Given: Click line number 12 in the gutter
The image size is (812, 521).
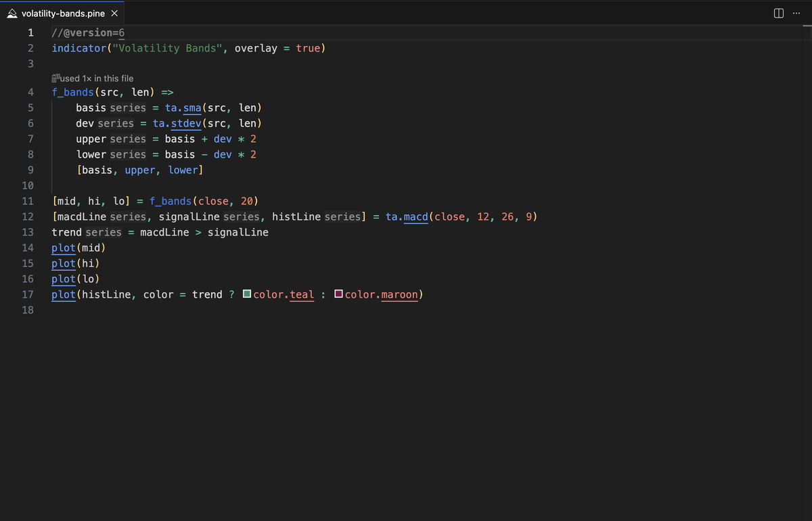Looking at the screenshot, I should 28,217.
